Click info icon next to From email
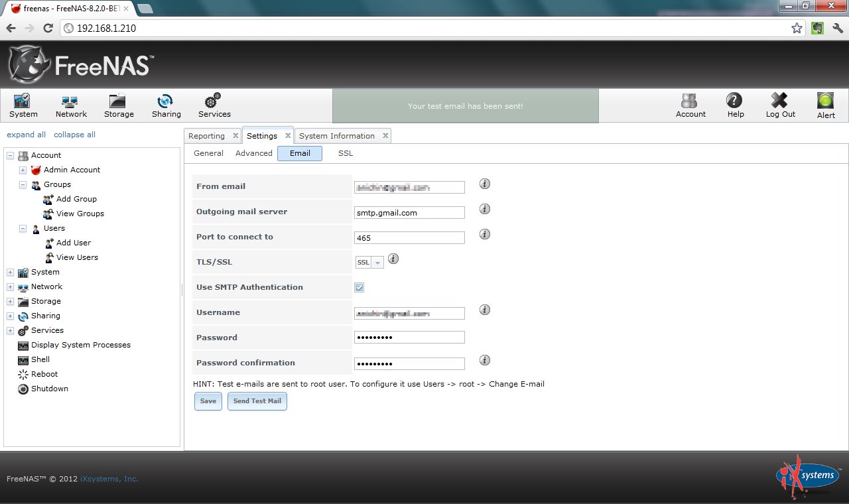Viewport: 849px width, 504px height. (x=485, y=184)
